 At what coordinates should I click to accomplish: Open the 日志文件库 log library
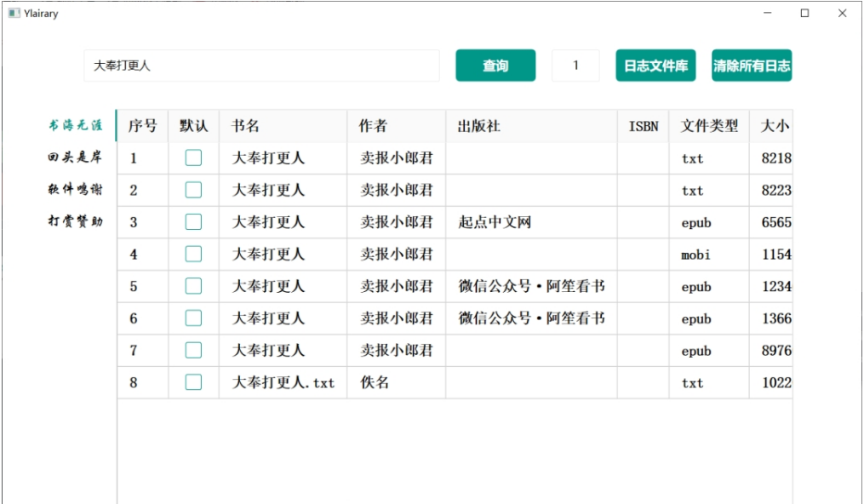click(x=655, y=66)
